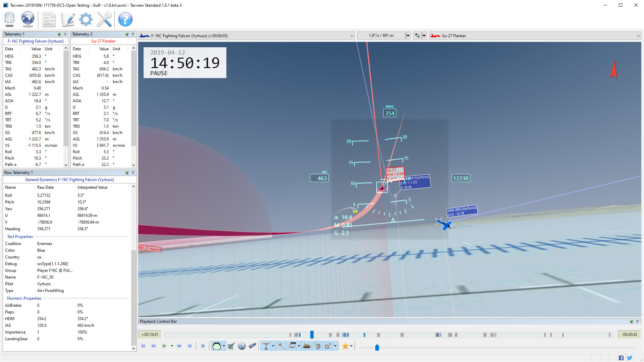
Task: Open the Su-27 Flanker selector dropdown
Action: coord(638,36)
